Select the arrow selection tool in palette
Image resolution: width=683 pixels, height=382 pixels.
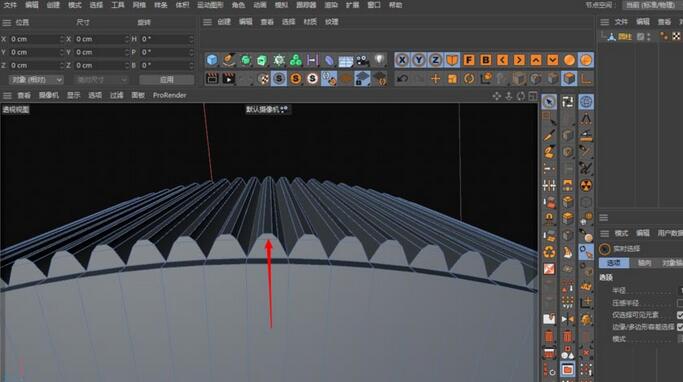[549, 101]
